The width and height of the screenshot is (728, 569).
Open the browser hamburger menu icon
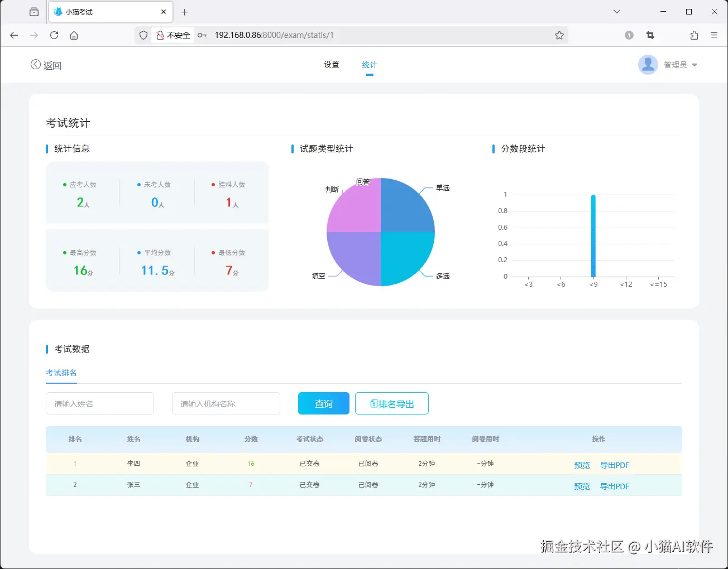[714, 35]
